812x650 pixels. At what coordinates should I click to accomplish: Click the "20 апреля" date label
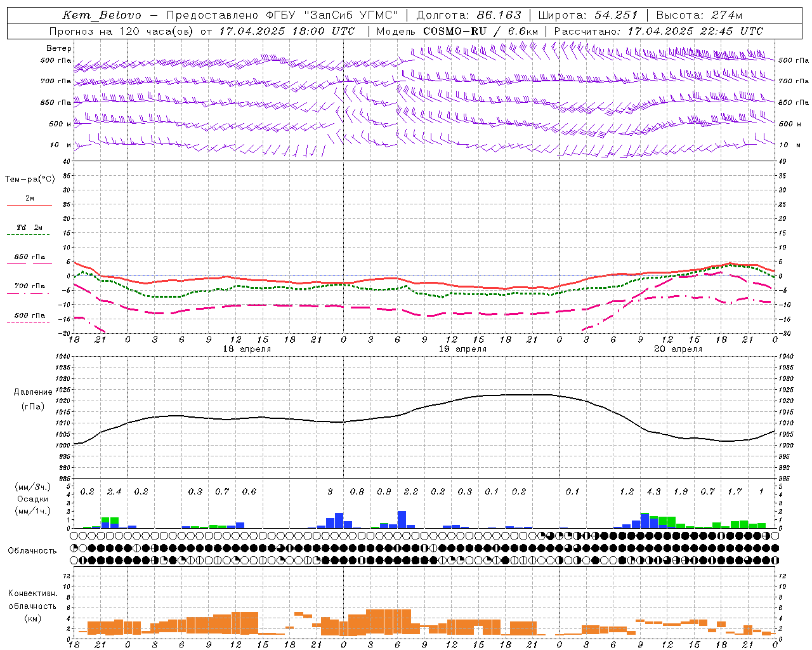678,349
